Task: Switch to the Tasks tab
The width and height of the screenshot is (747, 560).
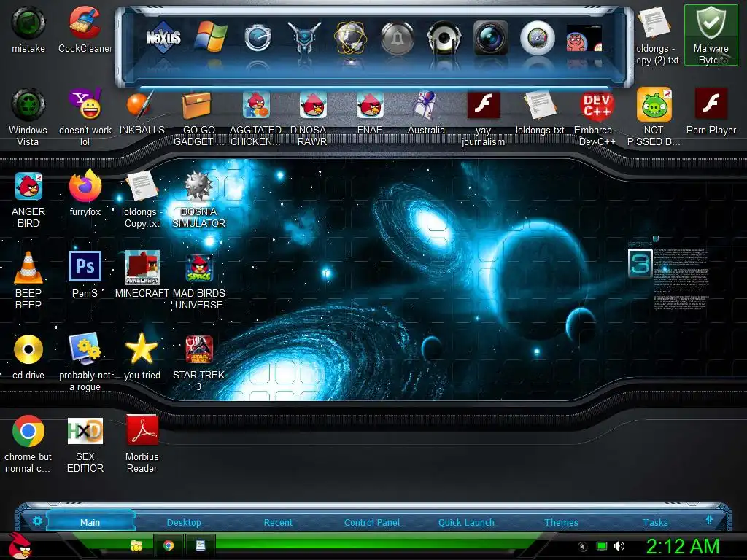Action: pyautogui.click(x=655, y=522)
